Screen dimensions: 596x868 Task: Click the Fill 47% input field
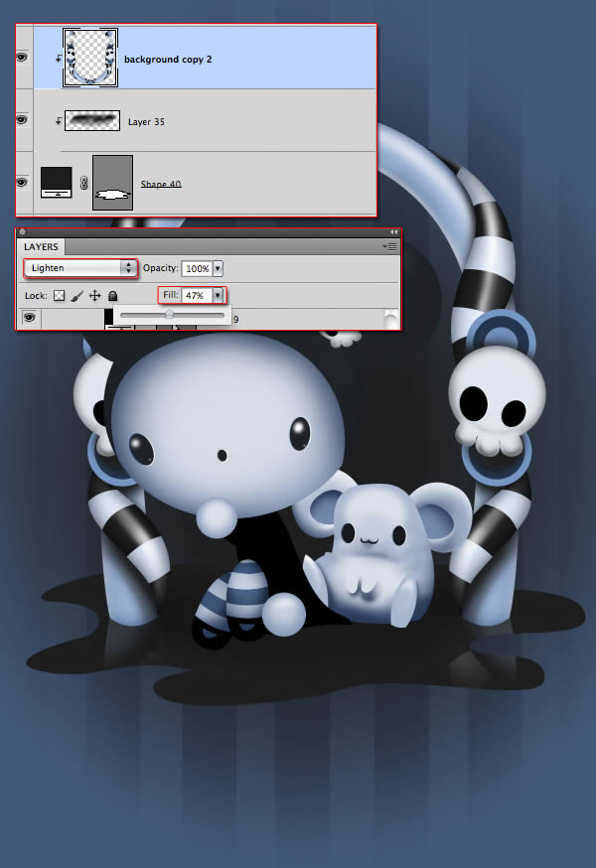pyautogui.click(x=198, y=295)
